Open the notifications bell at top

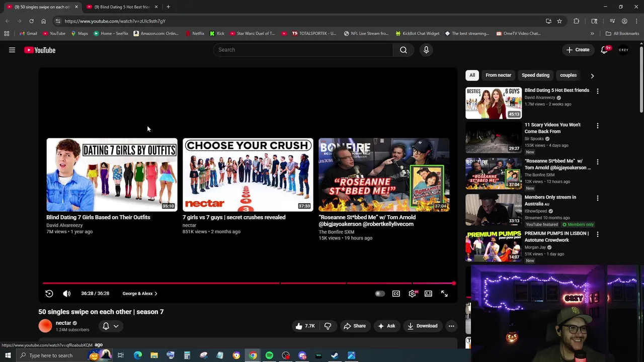(605, 50)
